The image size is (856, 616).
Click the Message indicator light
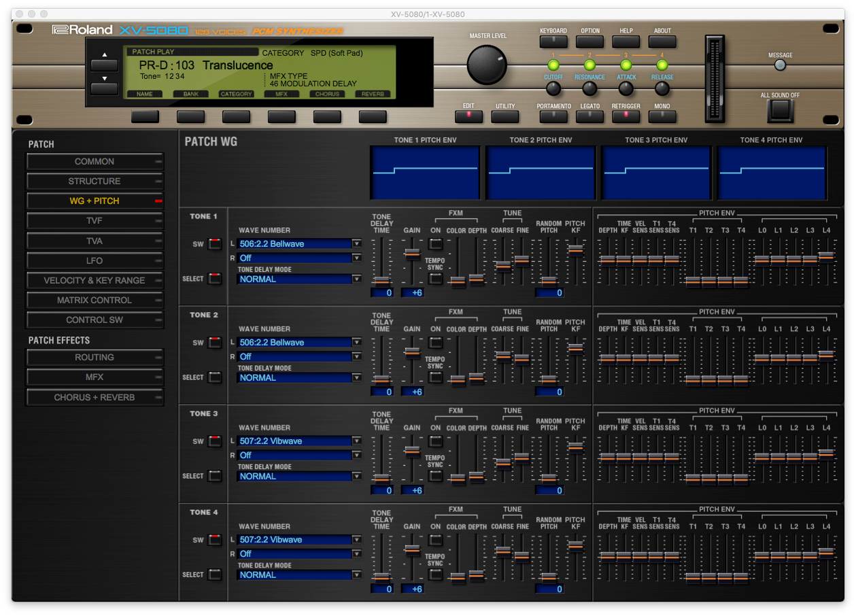click(780, 65)
